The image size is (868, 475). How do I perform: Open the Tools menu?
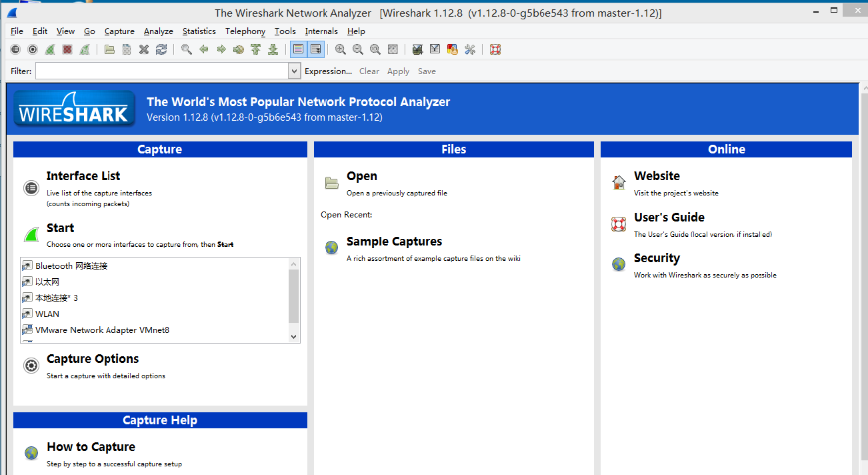click(285, 31)
